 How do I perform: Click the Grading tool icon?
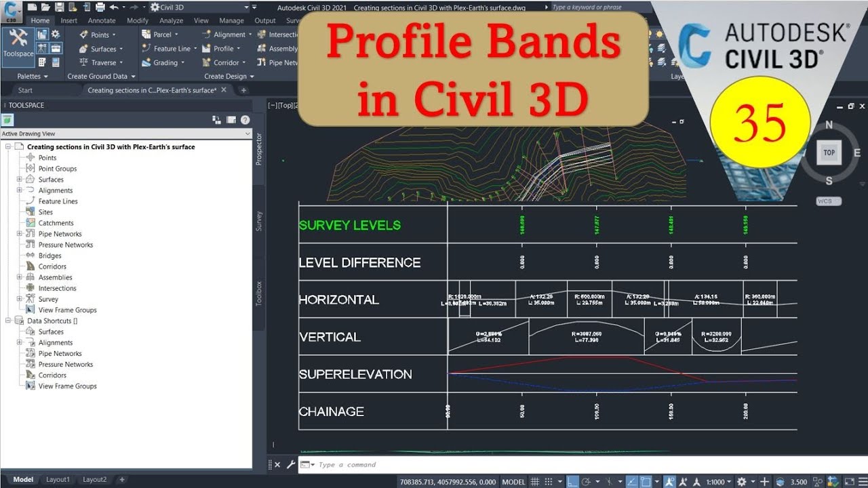pos(146,62)
